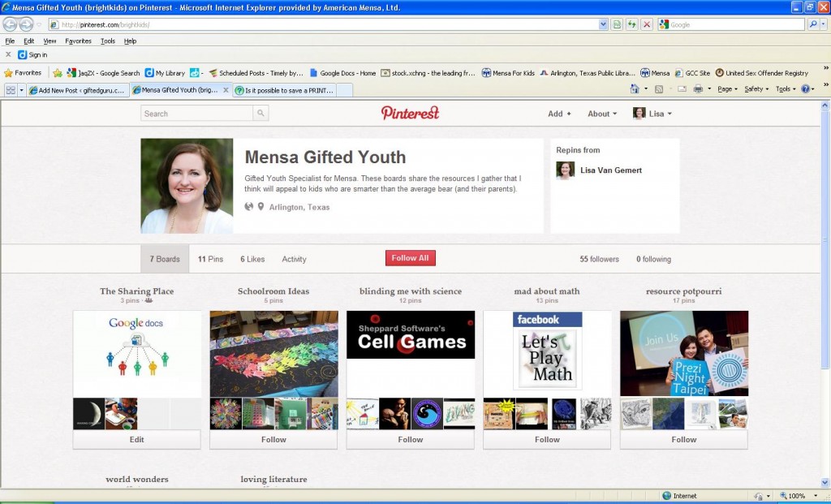Open the search provider dropdown arrow
This screenshot has width=831, height=504.
[823, 24]
